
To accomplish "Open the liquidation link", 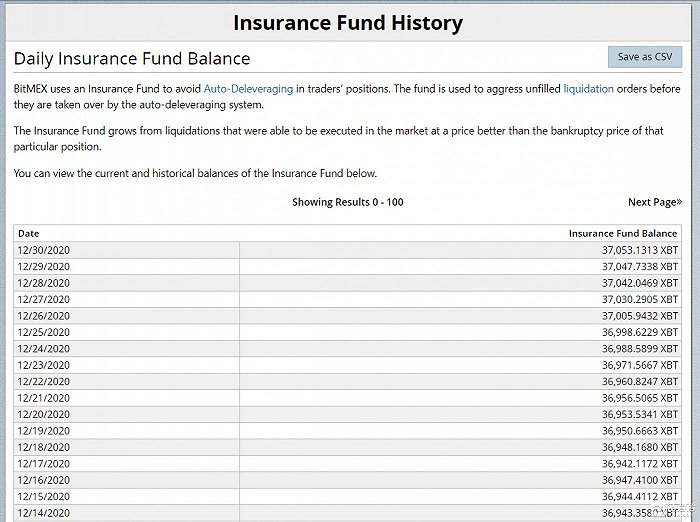I will point(588,89).
